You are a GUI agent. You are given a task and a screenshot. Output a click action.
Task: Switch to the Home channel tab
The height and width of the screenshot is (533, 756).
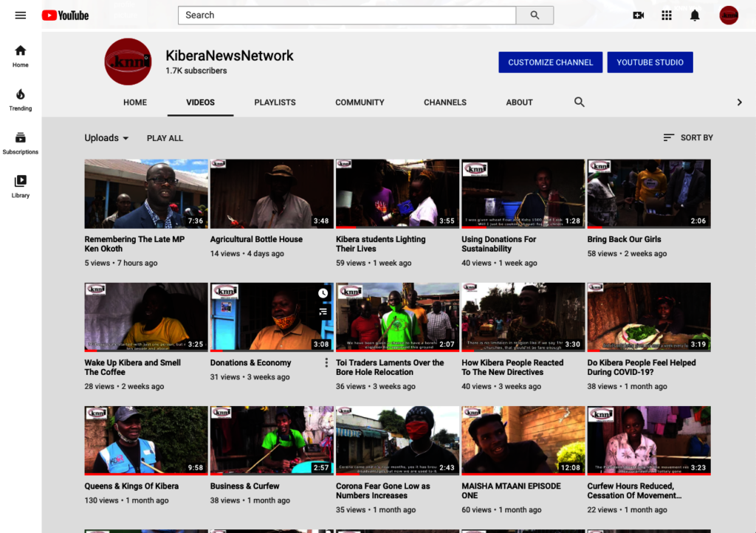pos(135,102)
